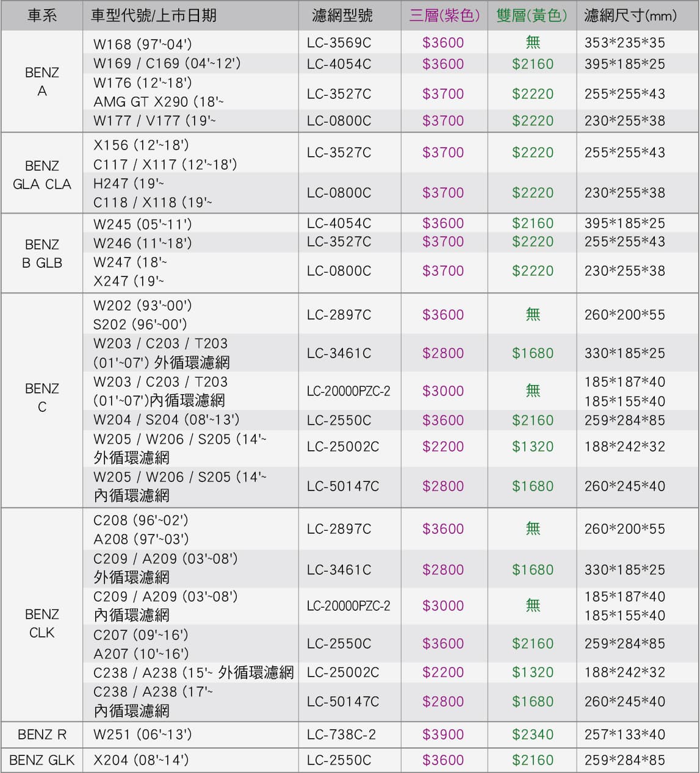Viewport: 700px width, 773px height.
Task: Select the BENZ A series cell
Action: pos(41,81)
